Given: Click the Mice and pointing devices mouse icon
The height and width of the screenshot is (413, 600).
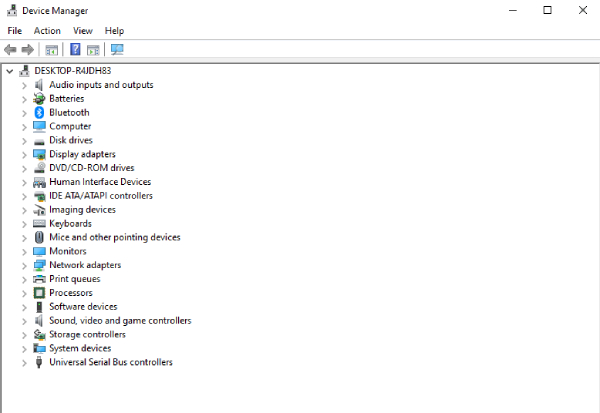Looking at the screenshot, I should pyautogui.click(x=39, y=237).
